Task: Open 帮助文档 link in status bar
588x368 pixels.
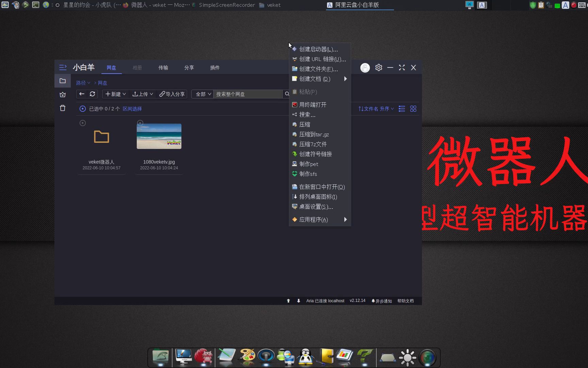Action: (x=406, y=301)
